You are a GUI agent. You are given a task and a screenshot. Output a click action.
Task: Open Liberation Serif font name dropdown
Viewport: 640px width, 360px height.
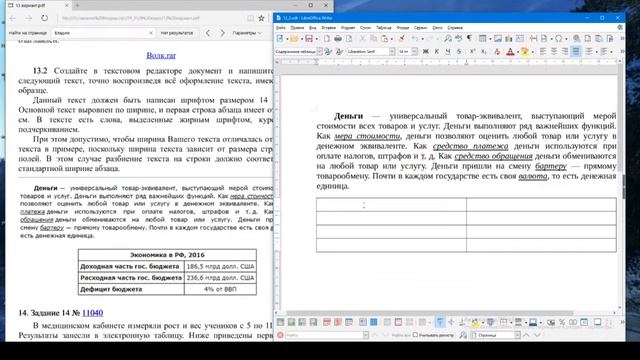click(392, 51)
